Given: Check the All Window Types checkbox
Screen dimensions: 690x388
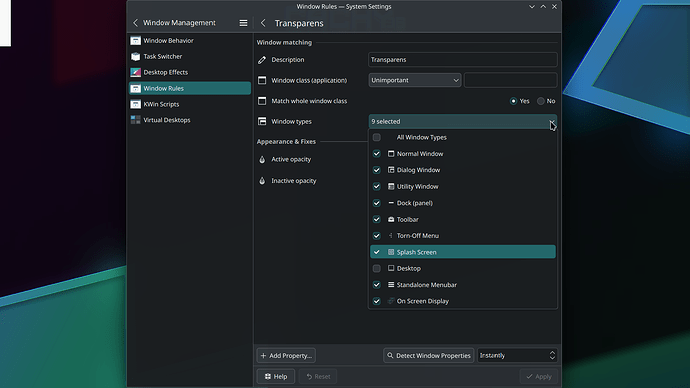Looking at the screenshot, I should click(x=377, y=137).
